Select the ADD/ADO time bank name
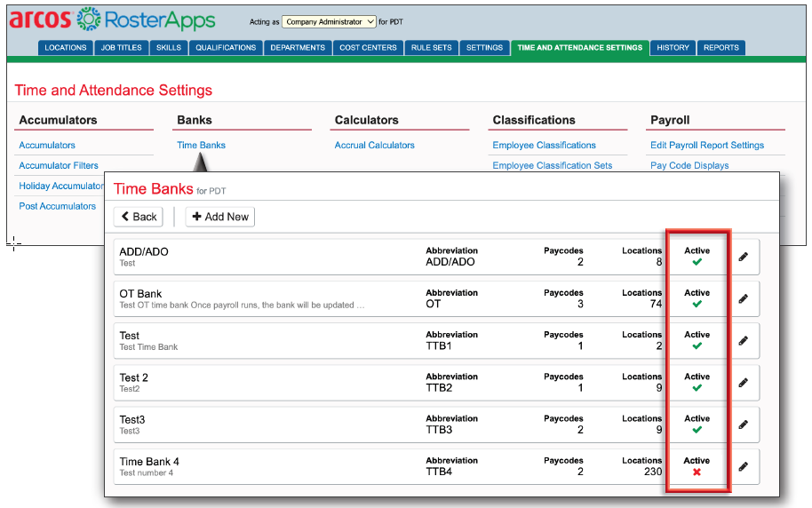This screenshot has width=812, height=508. point(144,251)
